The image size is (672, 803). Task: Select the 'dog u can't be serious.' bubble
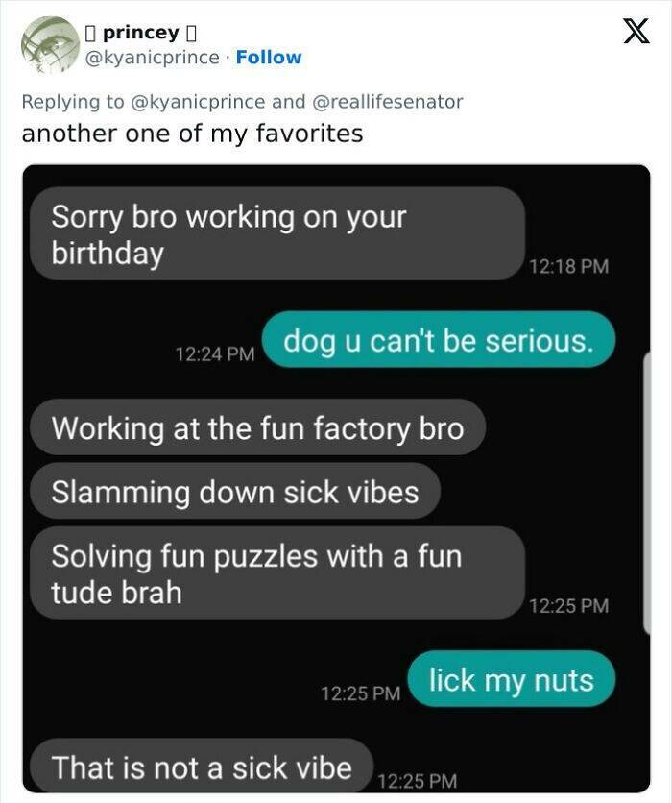[439, 339]
